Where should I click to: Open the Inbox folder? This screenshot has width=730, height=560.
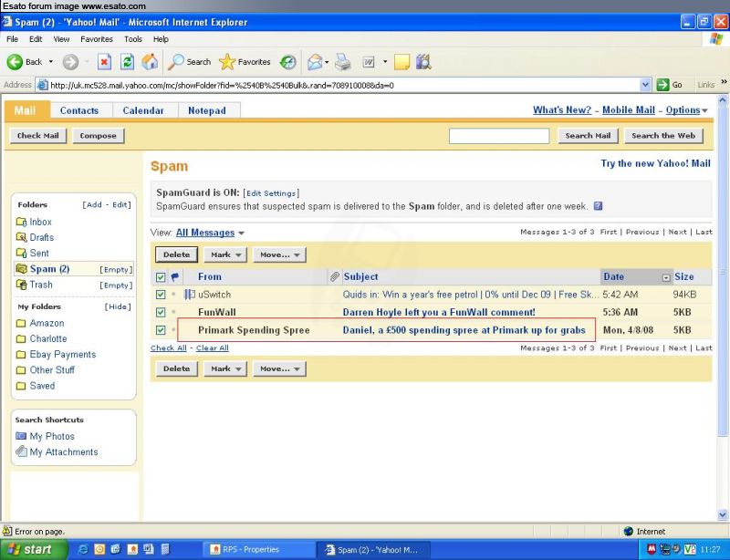34,222
